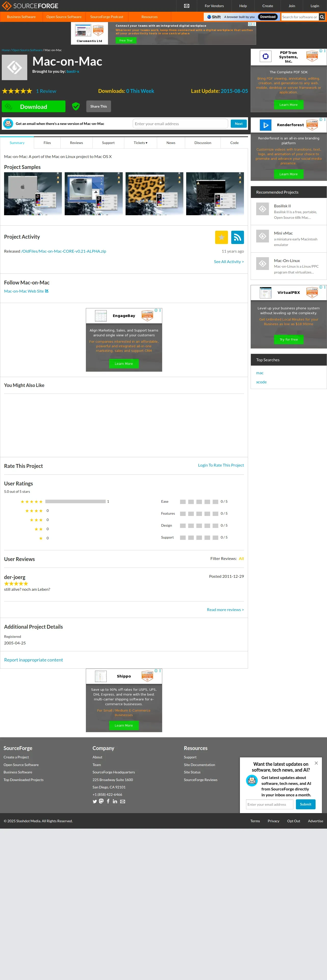Open the Mac-on-Mac-CORE-v0.21-ALPHA.zip release link
This screenshot has height=980, width=327.
point(64,251)
